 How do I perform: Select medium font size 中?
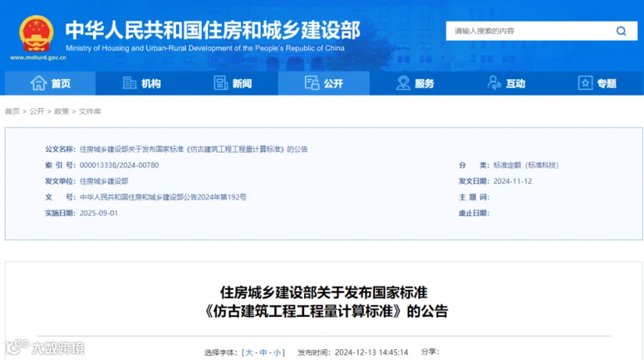(263, 353)
